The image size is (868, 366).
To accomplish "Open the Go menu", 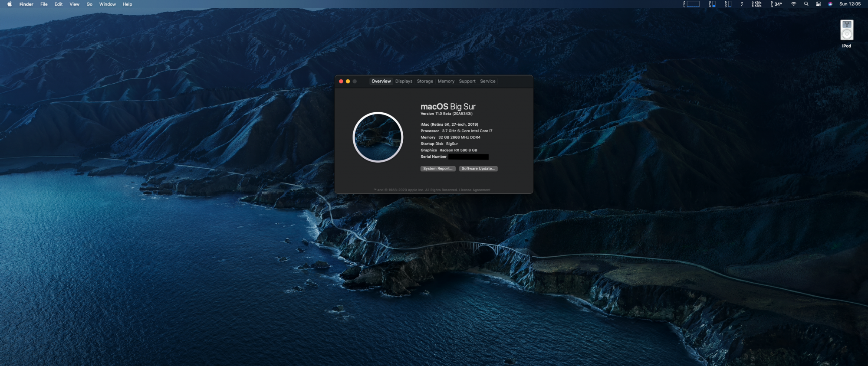I will click(89, 4).
